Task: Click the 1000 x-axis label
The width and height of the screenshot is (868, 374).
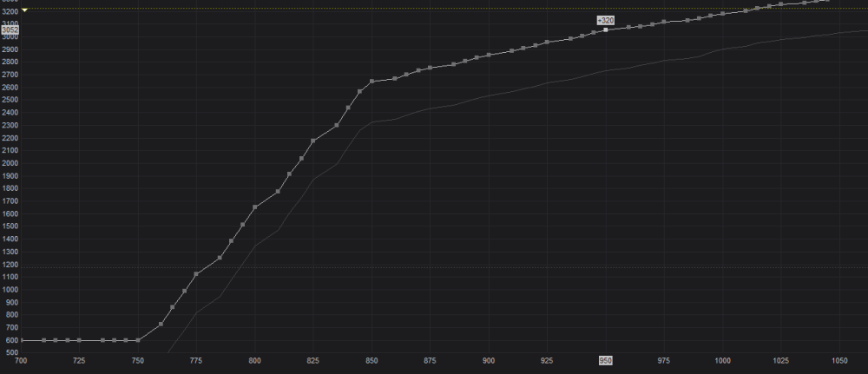Action: pyautogui.click(x=722, y=360)
